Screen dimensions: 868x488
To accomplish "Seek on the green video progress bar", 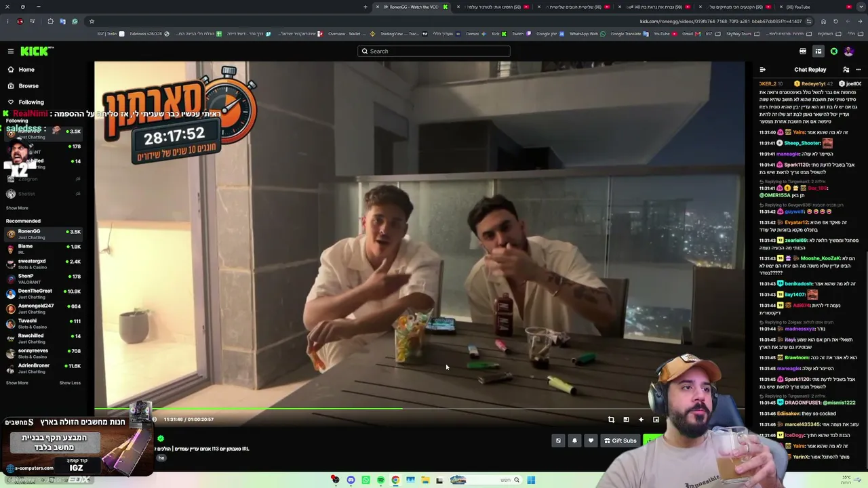I will click(419, 409).
